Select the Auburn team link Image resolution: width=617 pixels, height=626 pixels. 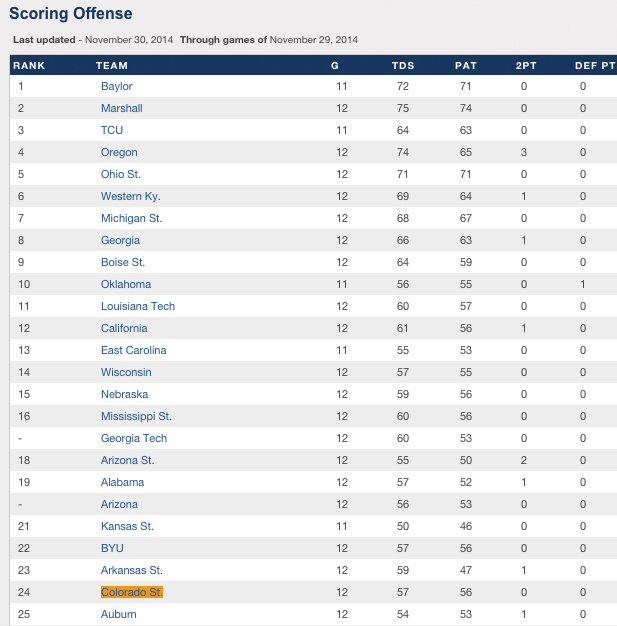pyautogui.click(x=118, y=614)
